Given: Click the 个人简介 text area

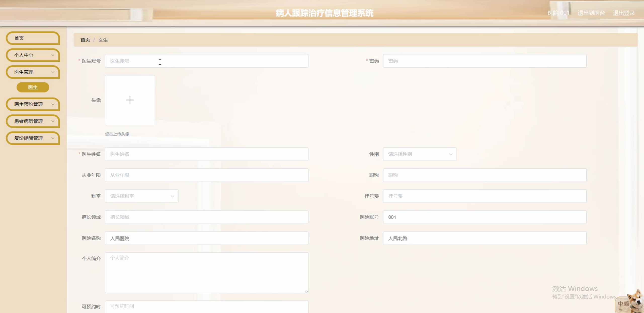Looking at the screenshot, I should pyautogui.click(x=206, y=273).
